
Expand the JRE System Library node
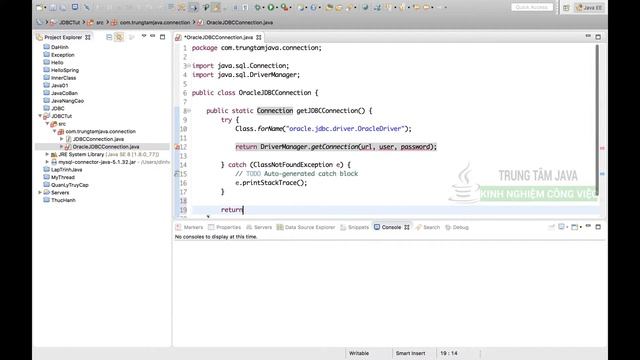point(47,154)
